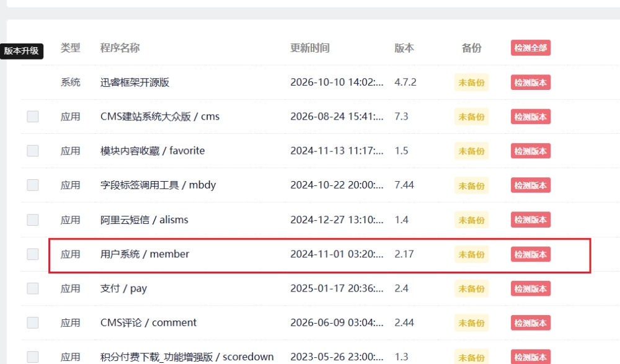Click the name CMS建站系统大众版 / cms

coord(160,117)
